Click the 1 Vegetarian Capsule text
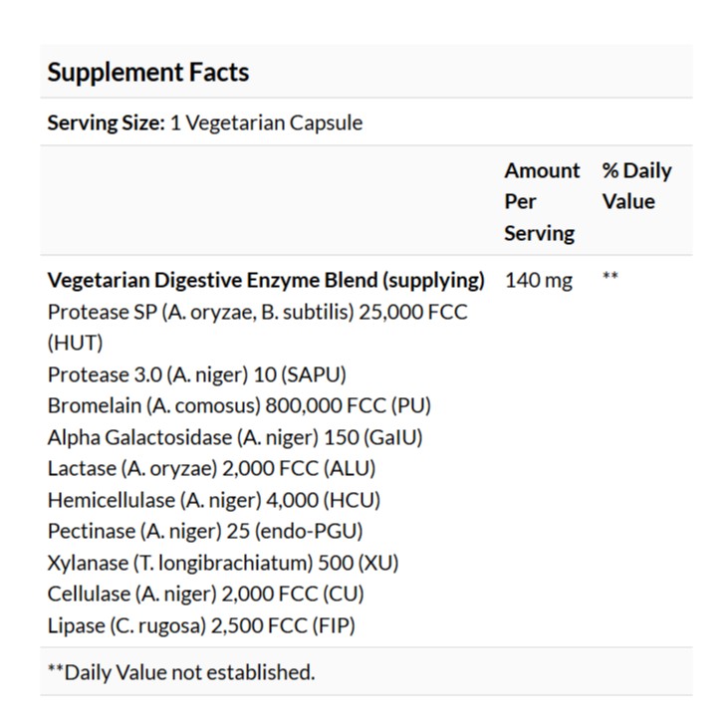 point(267,123)
